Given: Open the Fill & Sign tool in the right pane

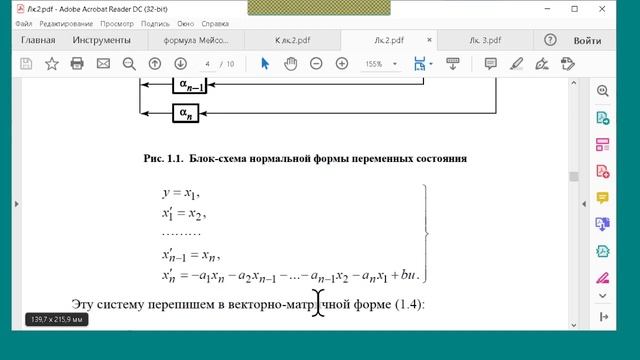Looking at the screenshot, I should coord(602,278).
